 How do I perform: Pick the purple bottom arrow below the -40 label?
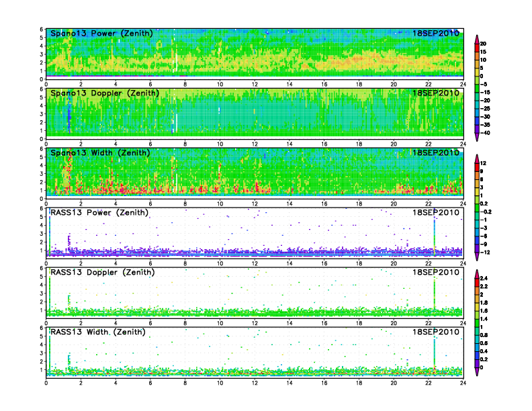477,137
